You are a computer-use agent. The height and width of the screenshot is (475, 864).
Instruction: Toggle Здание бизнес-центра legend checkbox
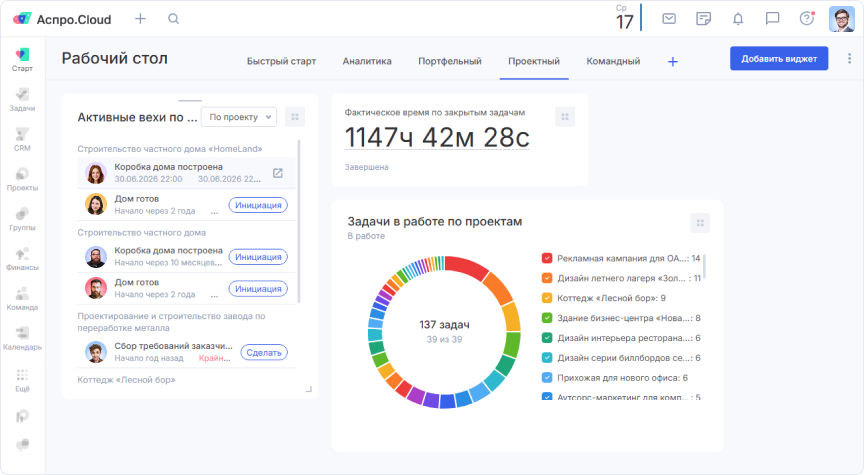547,318
